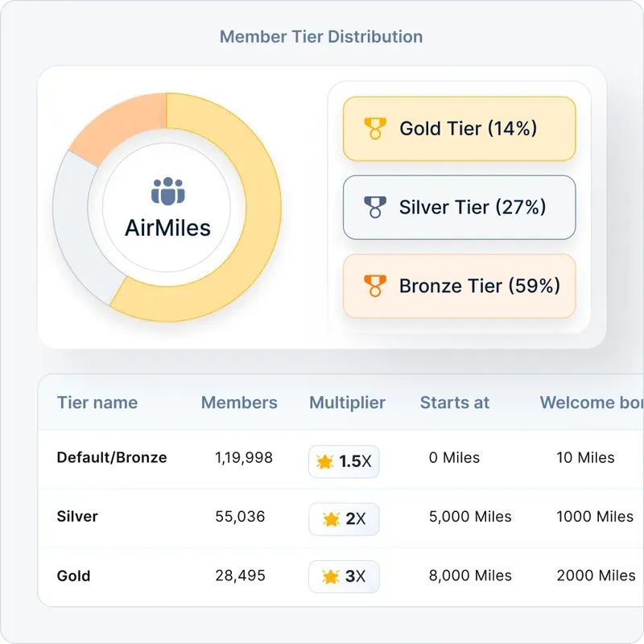Click the Starts at column header

454,402
